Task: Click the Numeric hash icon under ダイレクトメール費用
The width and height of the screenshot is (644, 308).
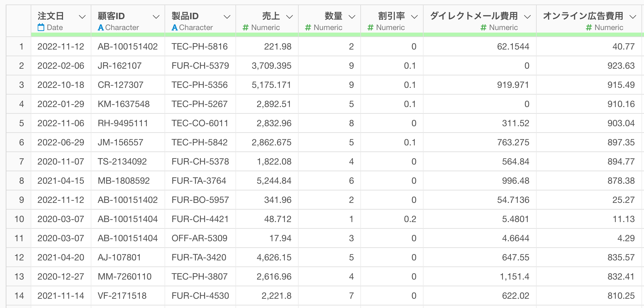Action: (x=483, y=27)
